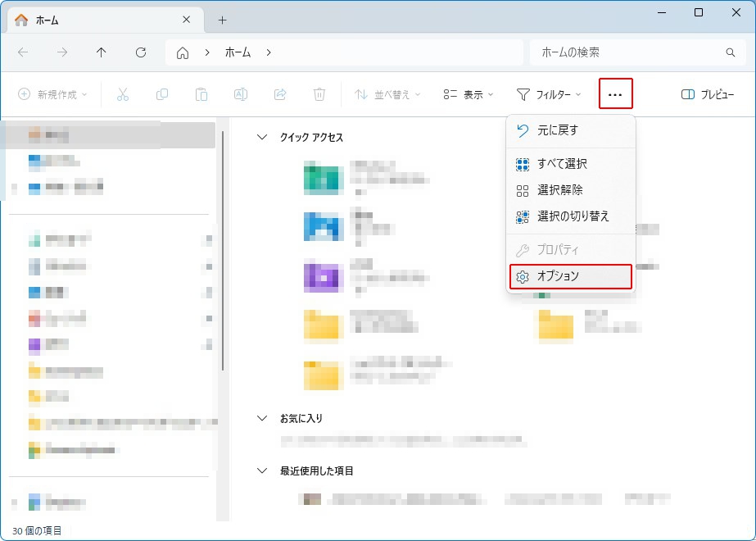Click the cut scissors icon
Viewport: 756px width, 541px height.
(x=123, y=94)
